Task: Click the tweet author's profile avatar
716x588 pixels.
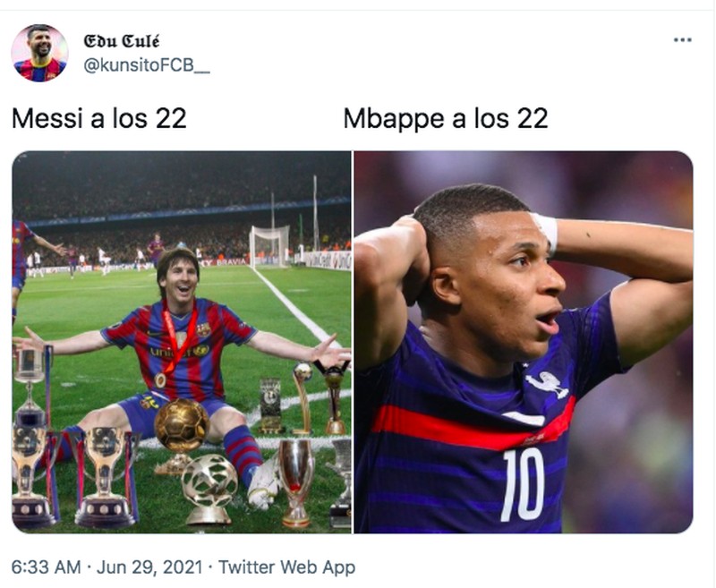Action: pyautogui.click(x=39, y=53)
